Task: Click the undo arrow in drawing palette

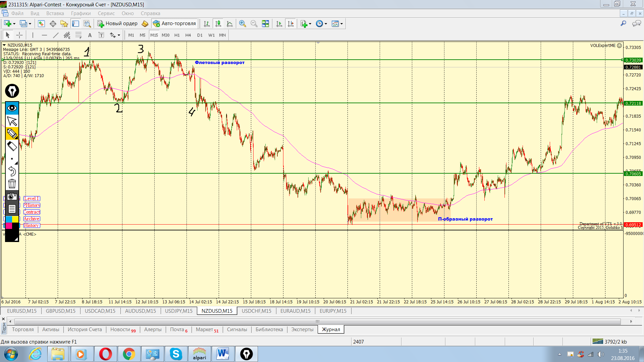Action: tap(12, 171)
